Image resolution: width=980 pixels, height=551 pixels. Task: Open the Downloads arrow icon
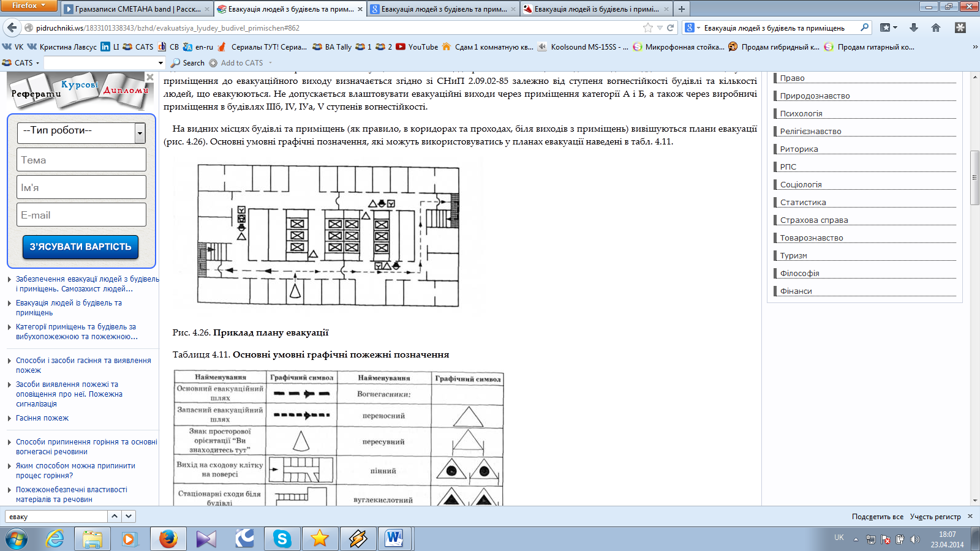[914, 28]
